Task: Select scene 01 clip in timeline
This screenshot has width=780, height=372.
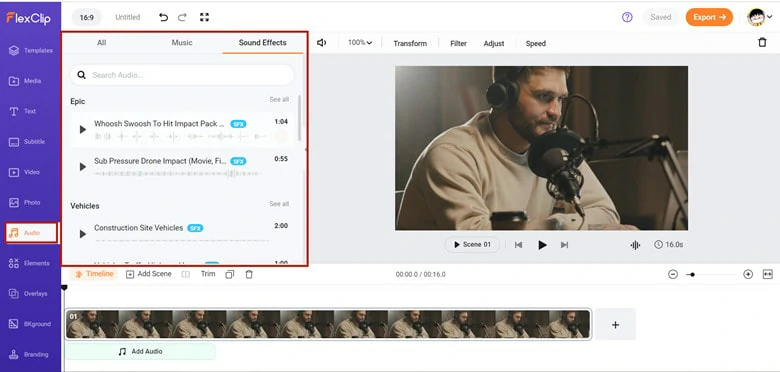Action: tap(328, 324)
